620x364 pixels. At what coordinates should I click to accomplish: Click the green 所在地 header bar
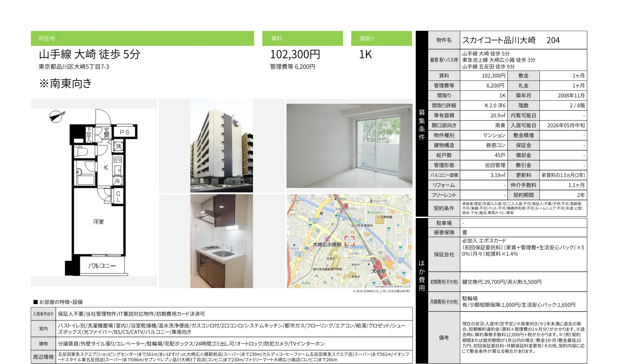142,38
